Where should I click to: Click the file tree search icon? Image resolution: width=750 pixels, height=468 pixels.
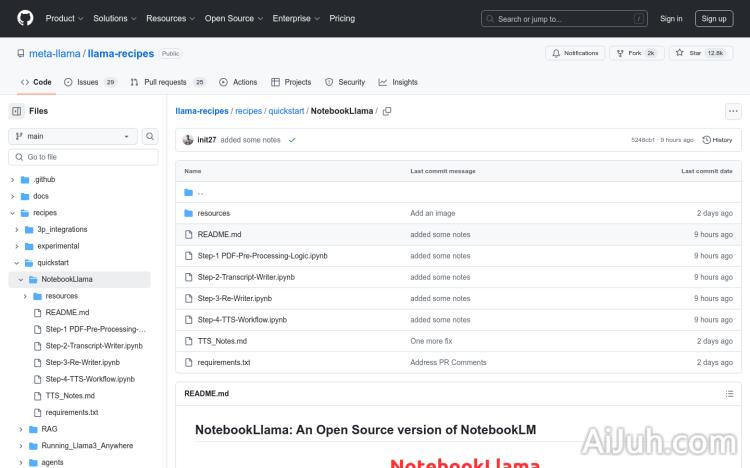tap(150, 136)
